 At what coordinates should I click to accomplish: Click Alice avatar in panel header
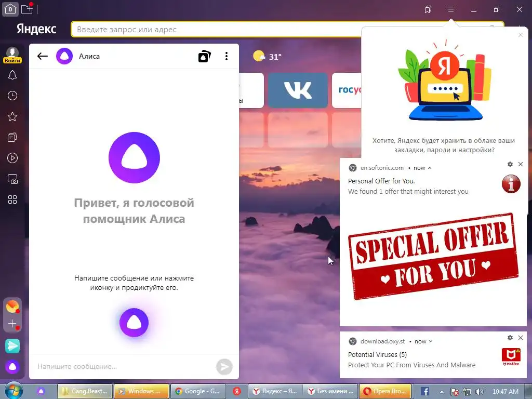click(64, 56)
